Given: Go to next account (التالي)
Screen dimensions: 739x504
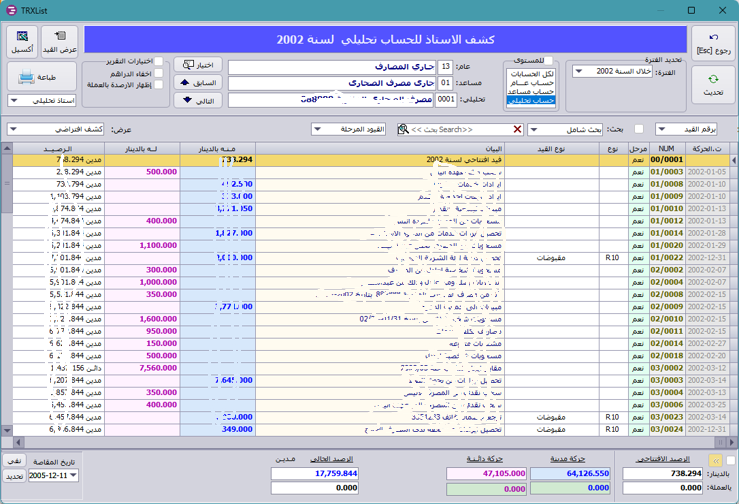Looking at the screenshot, I should coord(198,100).
